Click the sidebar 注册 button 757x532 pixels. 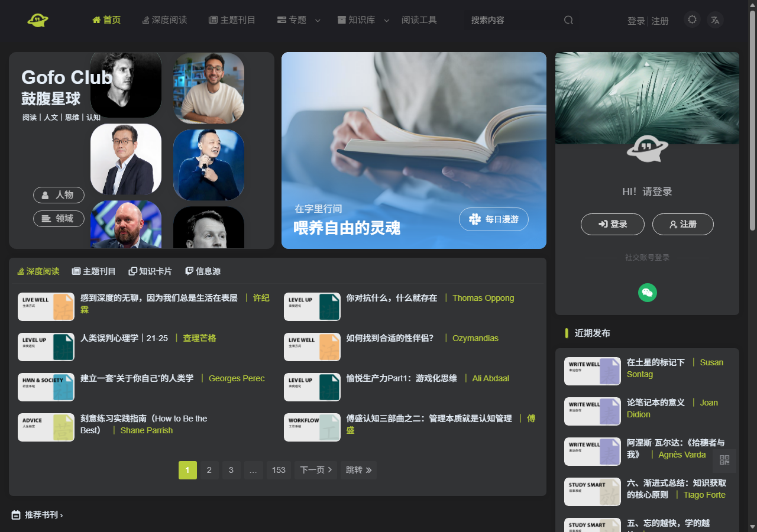coord(683,225)
